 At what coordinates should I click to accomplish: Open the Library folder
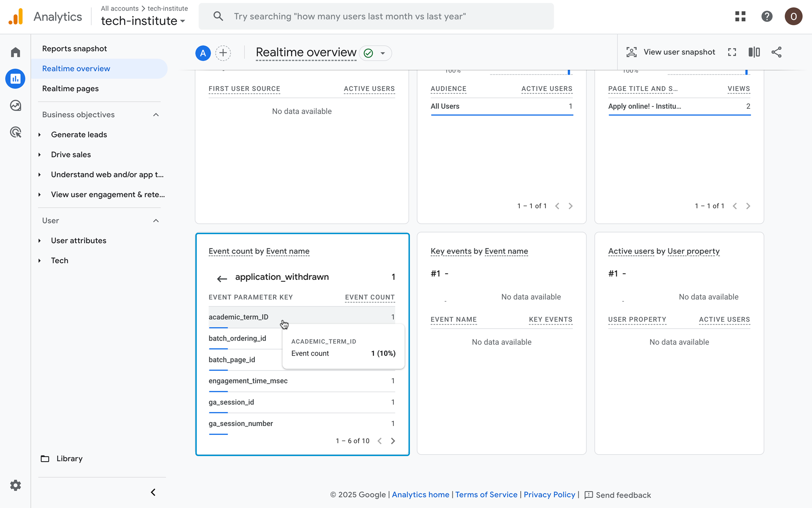click(61, 459)
